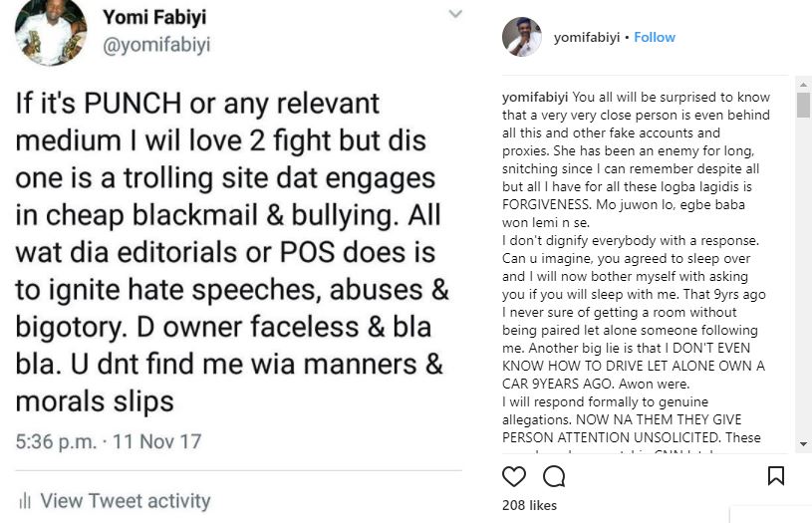
Task: Open the @yomifabiyi Twitter handle
Action: (156, 45)
